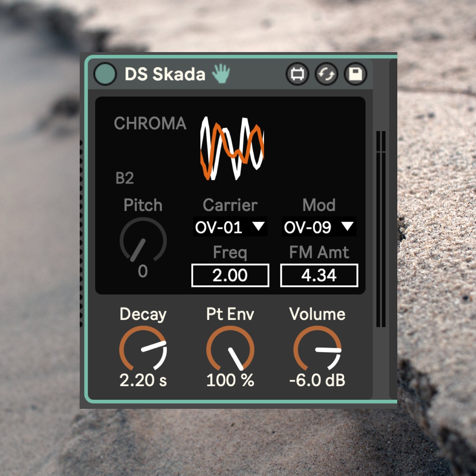Click the Mod dropdown arrow
The width and height of the screenshot is (476, 476).
tap(348, 227)
